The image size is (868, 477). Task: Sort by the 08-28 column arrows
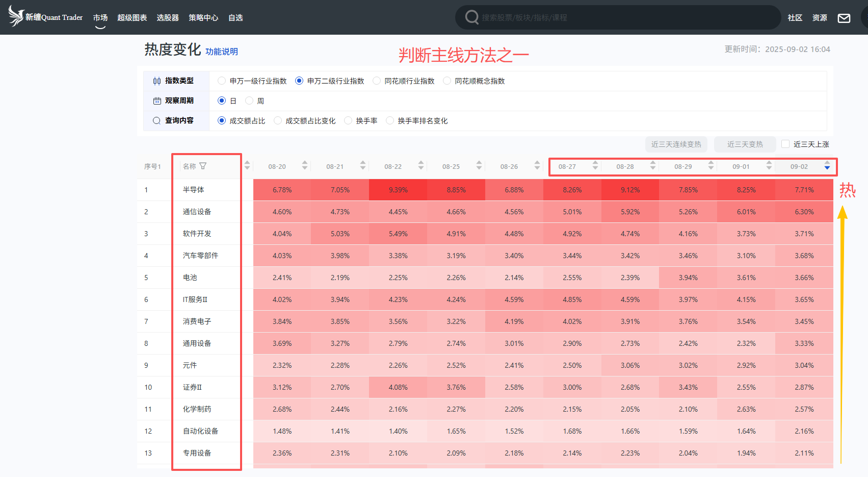pyautogui.click(x=652, y=165)
